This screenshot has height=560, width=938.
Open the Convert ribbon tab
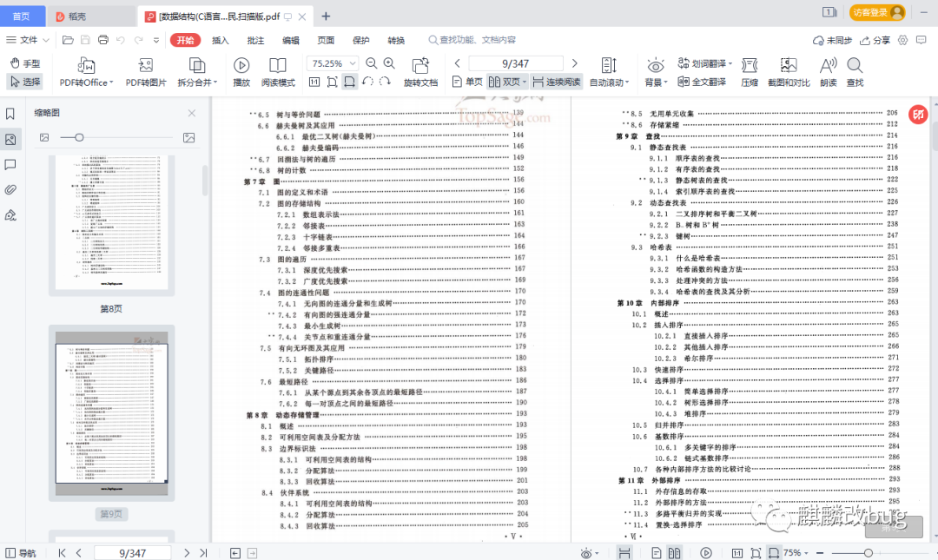pyautogui.click(x=396, y=40)
